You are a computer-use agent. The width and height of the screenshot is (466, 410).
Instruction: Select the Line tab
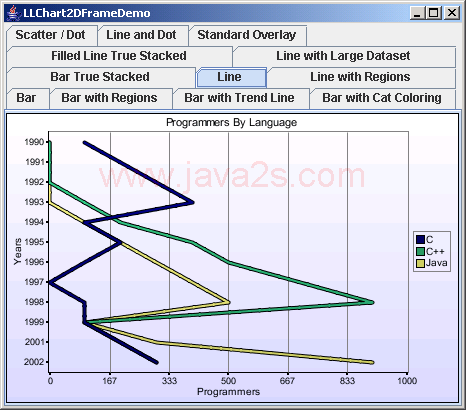[231, 77]
